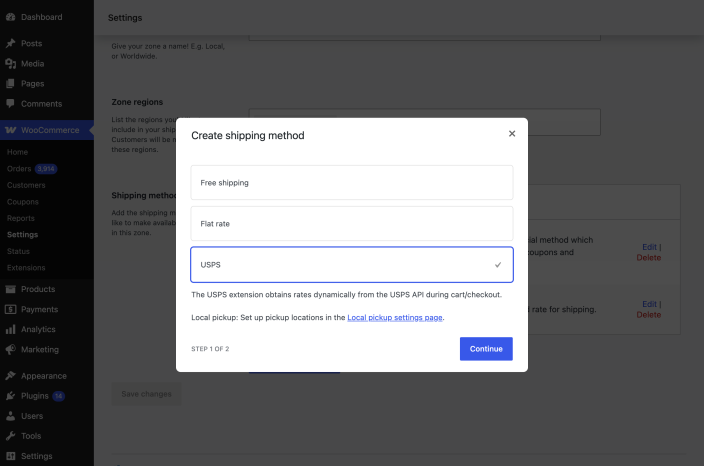Screen dimensions: 704x466
Task: Select the Free shipping option
Action: tap(352, 183)
